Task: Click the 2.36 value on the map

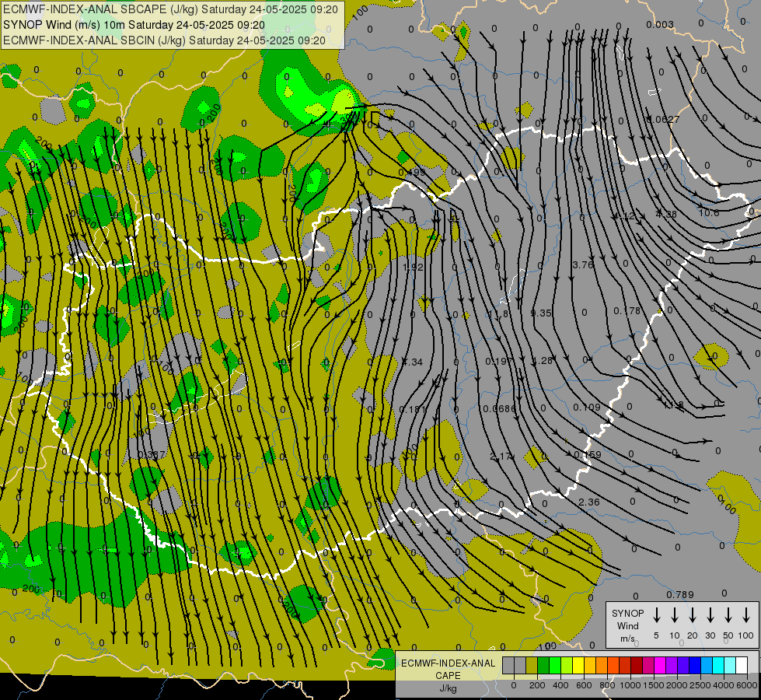Action: tap(589, 502)
